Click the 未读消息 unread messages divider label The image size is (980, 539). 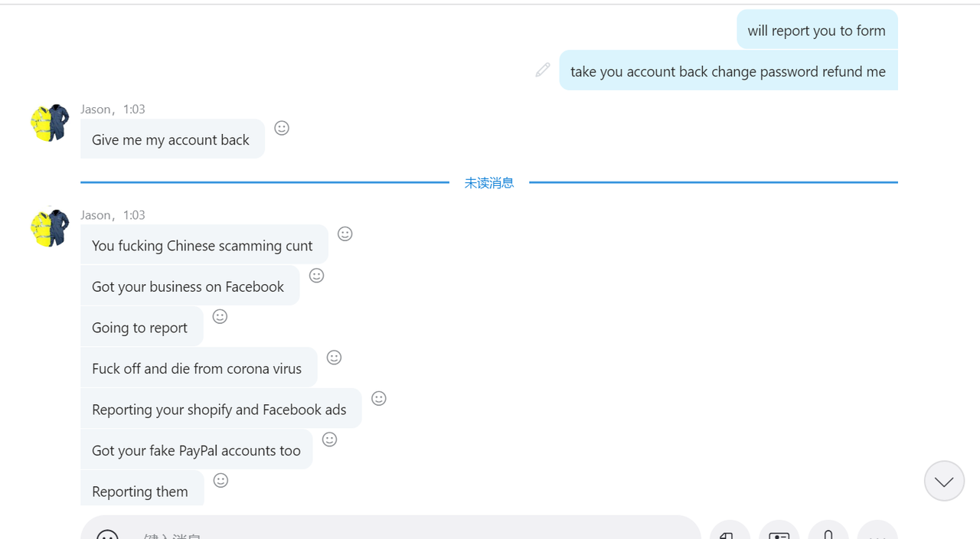click(489, 182)
